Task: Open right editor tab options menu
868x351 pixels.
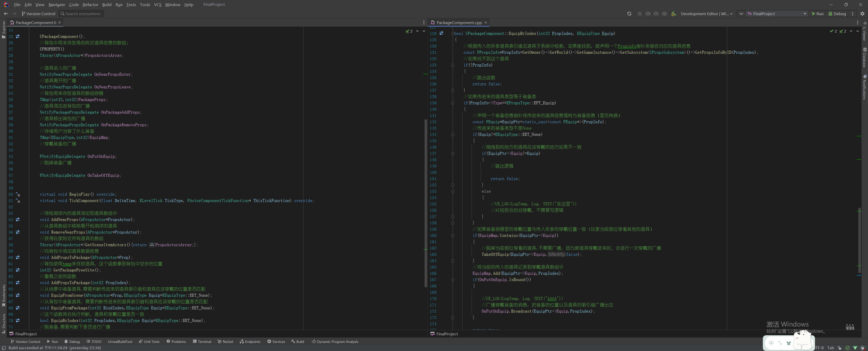Action: (x=857, y=23)
